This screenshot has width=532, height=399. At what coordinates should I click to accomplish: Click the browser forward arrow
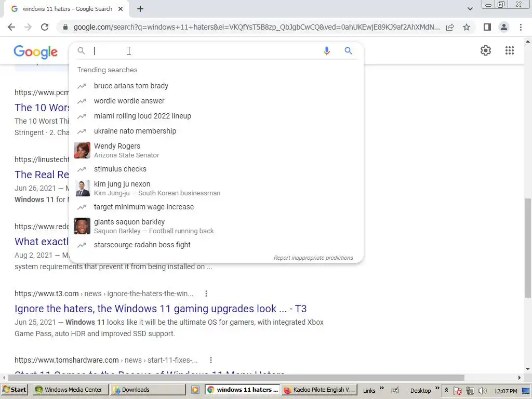[x=28, y=27]
